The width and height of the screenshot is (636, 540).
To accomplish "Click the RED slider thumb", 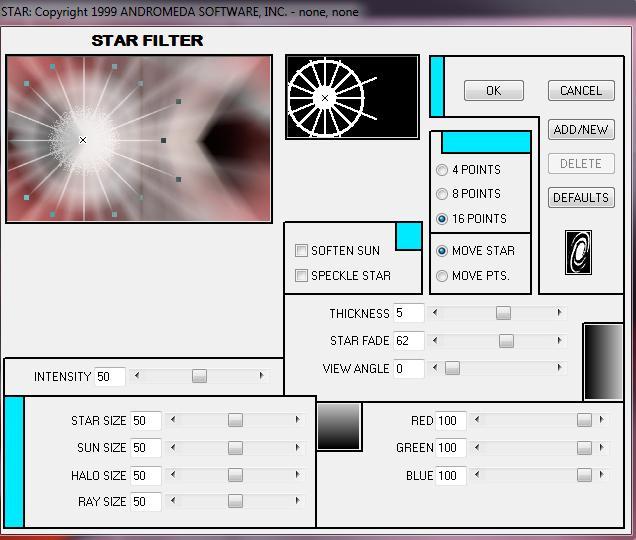I will [584, 420].
